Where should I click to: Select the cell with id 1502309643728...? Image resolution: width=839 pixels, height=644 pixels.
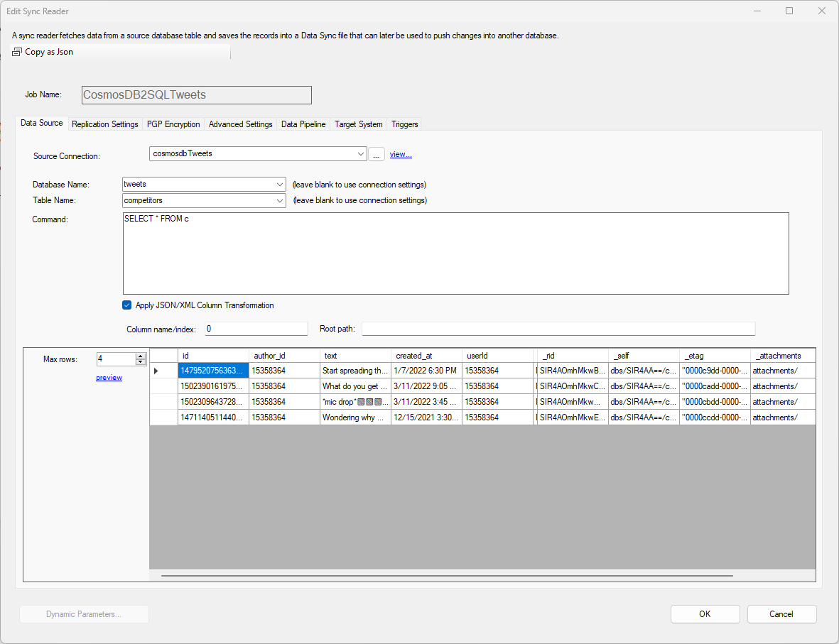214,402
